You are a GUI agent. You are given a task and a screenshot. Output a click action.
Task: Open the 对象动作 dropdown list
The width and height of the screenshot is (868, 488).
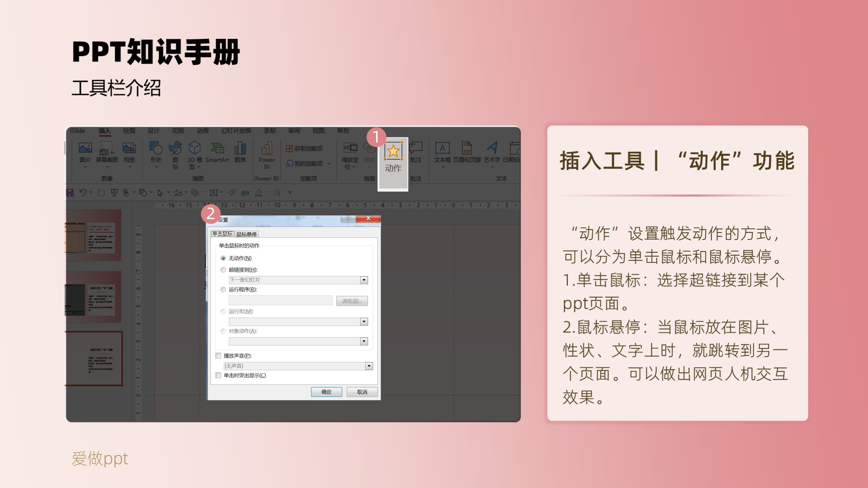click(x=363, y=341)
